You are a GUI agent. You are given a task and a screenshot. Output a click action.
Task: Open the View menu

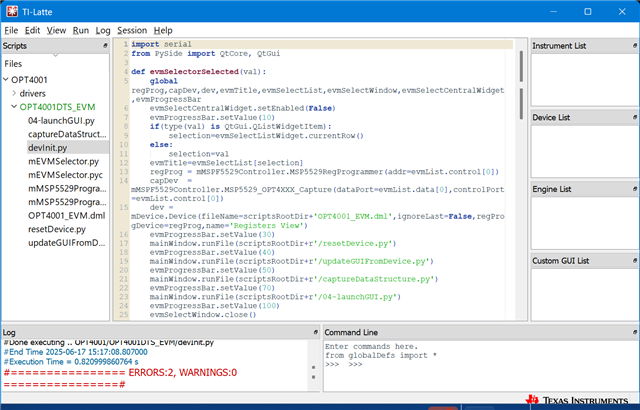pyautogui.click(x=56, y=30)
